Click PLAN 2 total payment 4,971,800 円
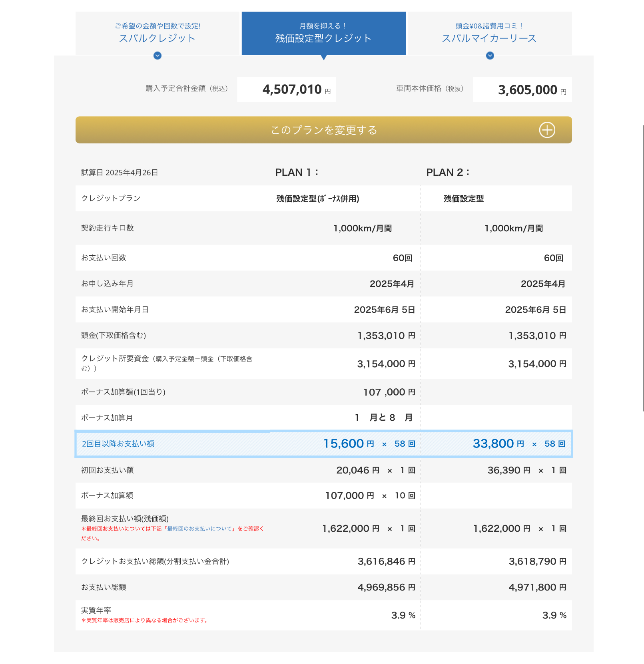 (538, 587)
